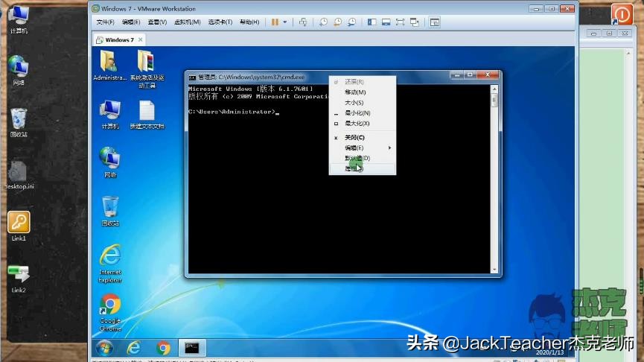Click the cmd.exe title bar icon
644x362 pixels.
[x=192, y=77]
